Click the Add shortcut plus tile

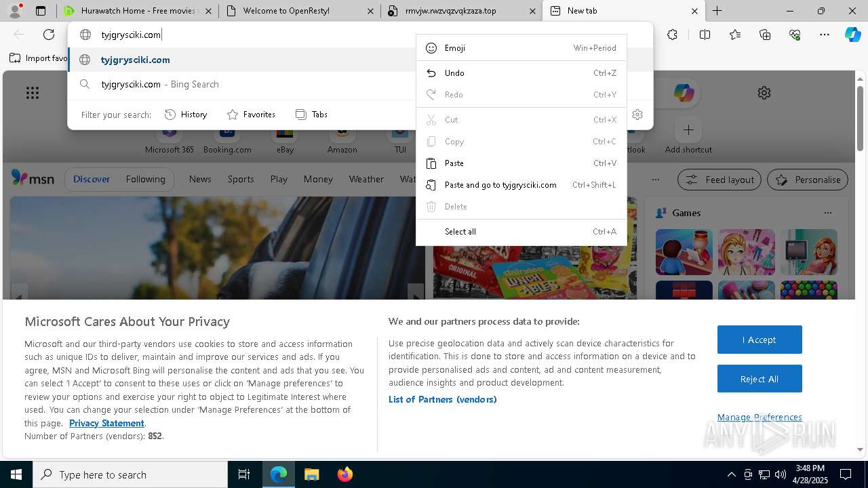(688, 129)
